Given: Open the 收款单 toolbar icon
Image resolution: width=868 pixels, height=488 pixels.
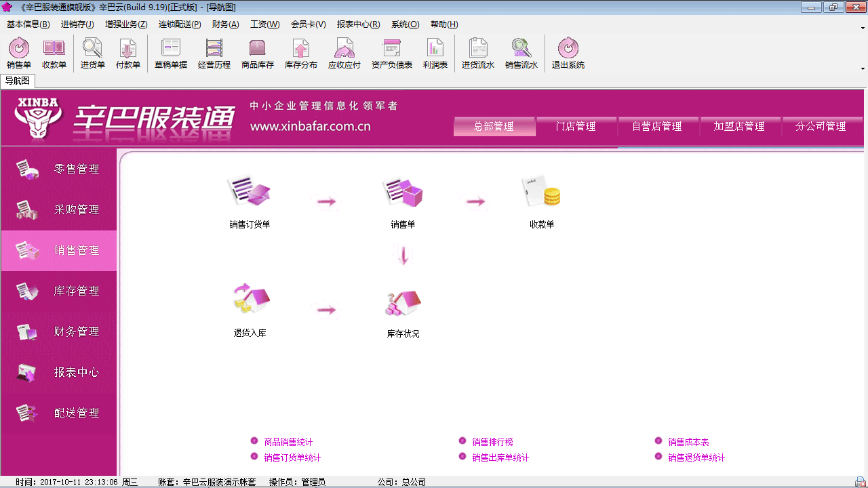Looking at the screenshot, I should 54,54.
